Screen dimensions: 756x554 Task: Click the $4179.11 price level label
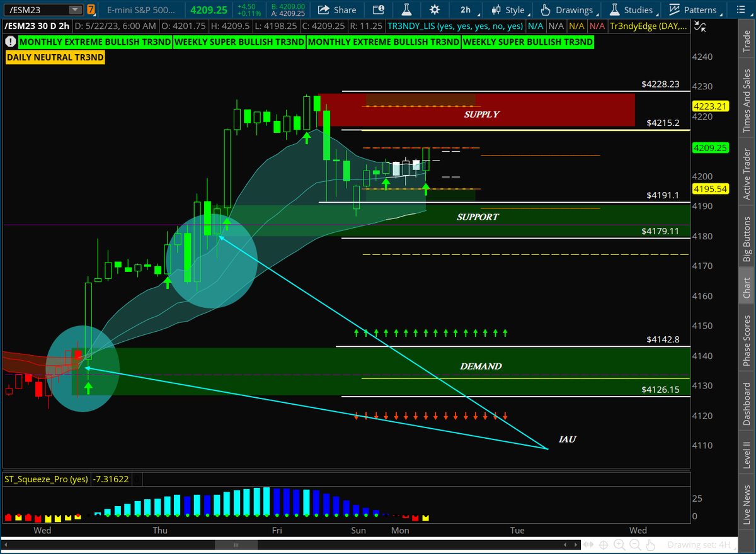[660, 231]
